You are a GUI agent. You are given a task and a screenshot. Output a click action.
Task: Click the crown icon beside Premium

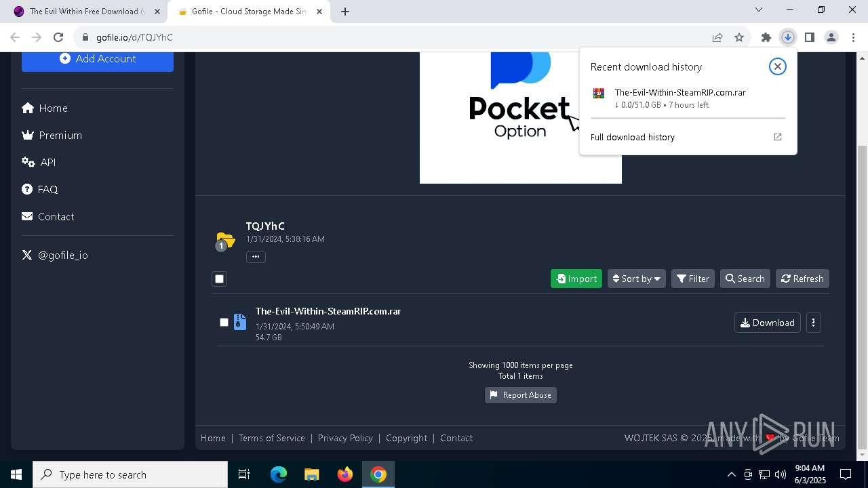(x=28, y=136)
